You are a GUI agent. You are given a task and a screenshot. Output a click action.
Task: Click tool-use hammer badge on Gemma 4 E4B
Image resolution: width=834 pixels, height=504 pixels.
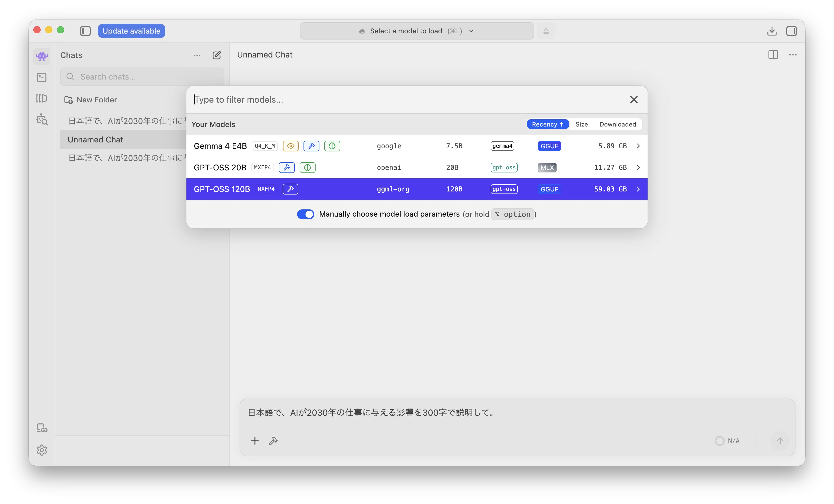[311, 146]
